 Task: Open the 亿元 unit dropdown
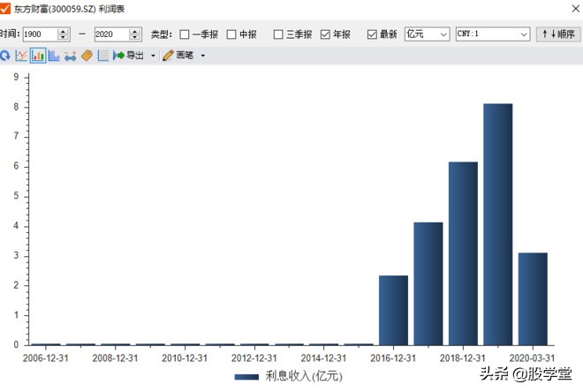tap(428, 34)
